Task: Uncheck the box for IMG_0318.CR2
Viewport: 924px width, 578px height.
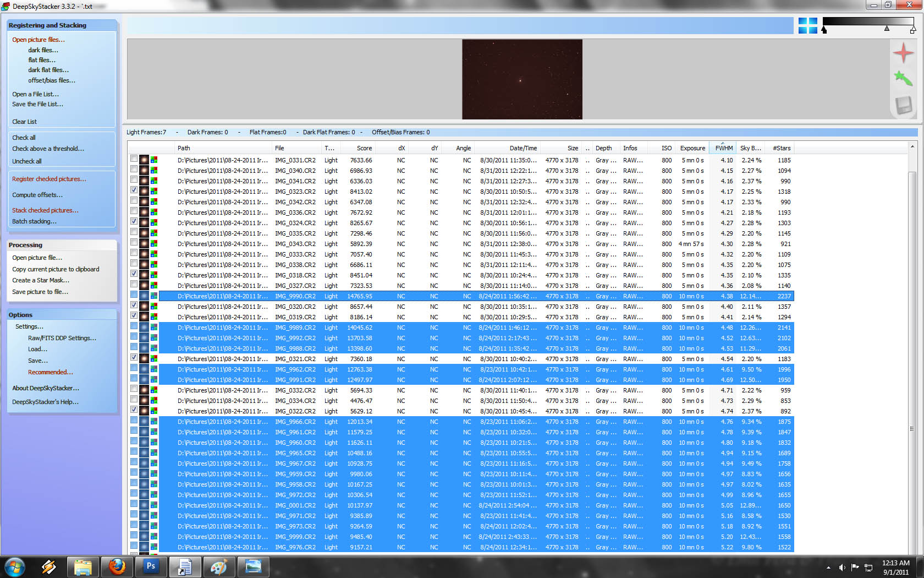Action: point(134,274)
